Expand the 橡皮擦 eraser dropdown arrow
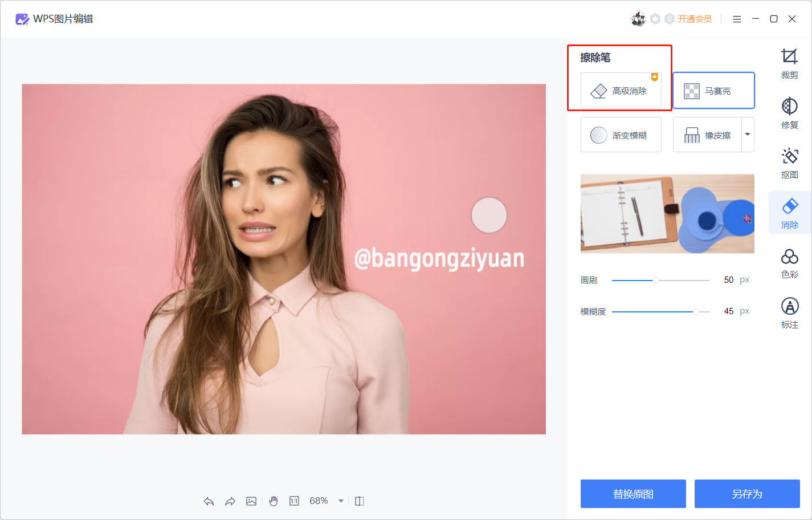The height and width of the screenshot is (520, 812). pyautogui.click(x=748, y=135)
